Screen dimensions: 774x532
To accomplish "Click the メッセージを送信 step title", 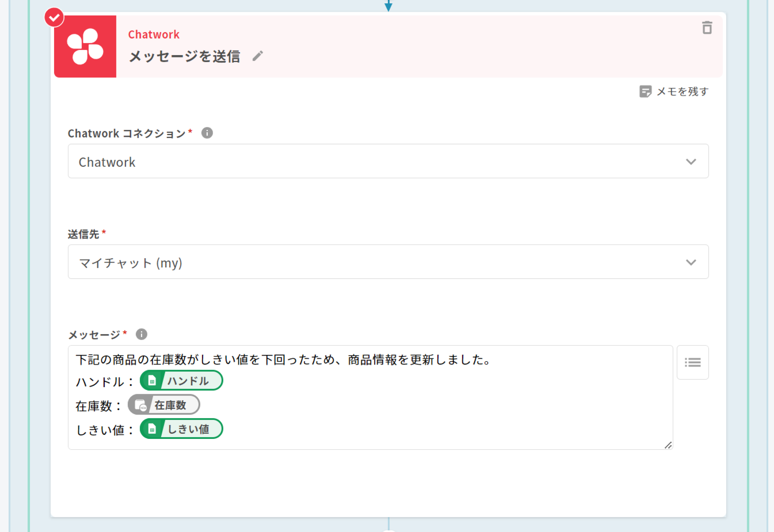I will click(x=184, y=56).
